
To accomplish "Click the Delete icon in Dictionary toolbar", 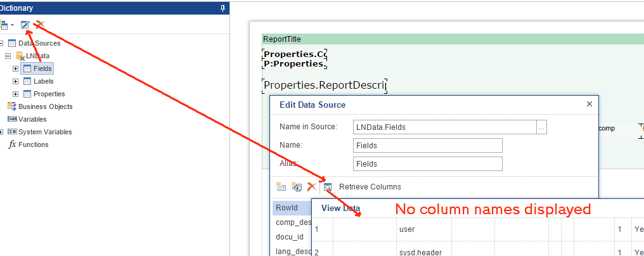I will [39, 25].
